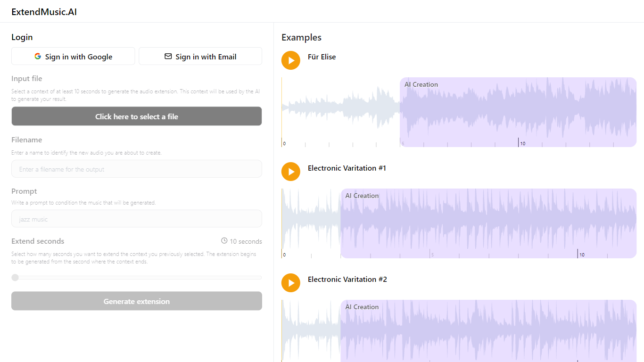
Task: Play the Für Elise example
Action: pos(291,60)
